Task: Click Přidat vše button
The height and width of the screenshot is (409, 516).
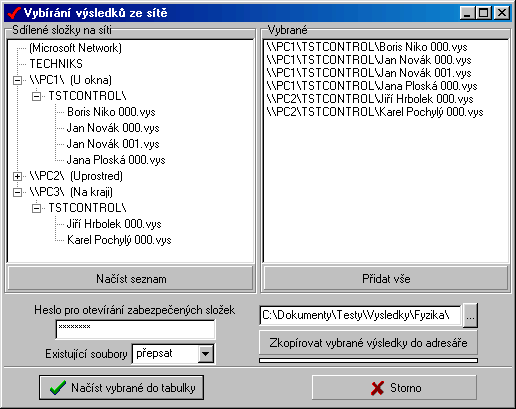Action: pyautogui.click(x=386, y=278)
